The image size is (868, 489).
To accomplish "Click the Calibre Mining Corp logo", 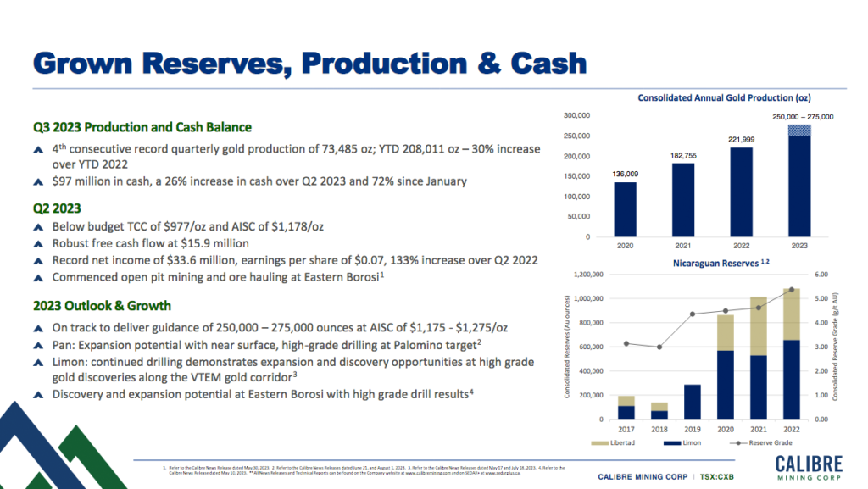I will click(808, 468).
